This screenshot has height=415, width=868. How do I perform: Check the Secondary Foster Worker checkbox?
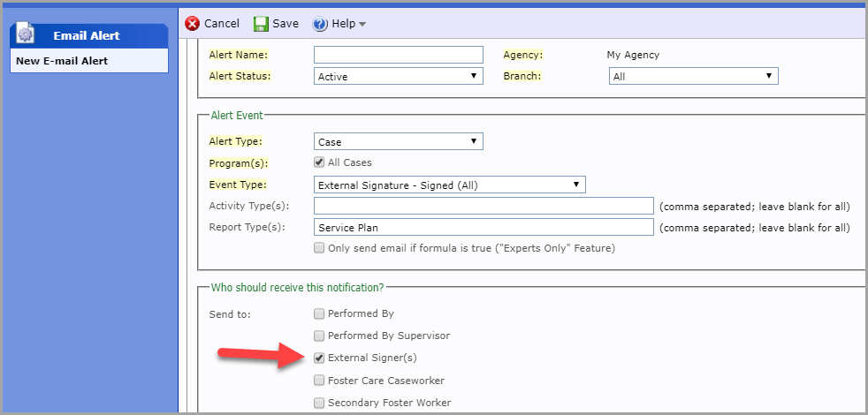(x=319, y=403)
